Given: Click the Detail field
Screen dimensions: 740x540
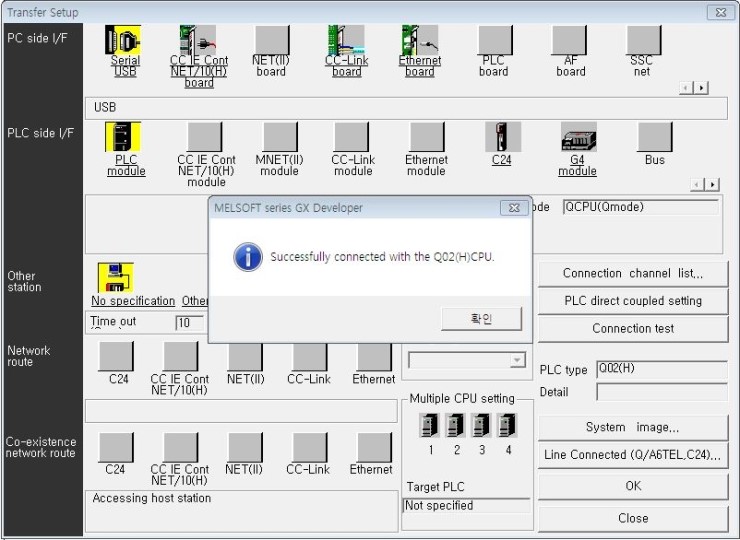Looking at the screenshot, I should point(662,392).
